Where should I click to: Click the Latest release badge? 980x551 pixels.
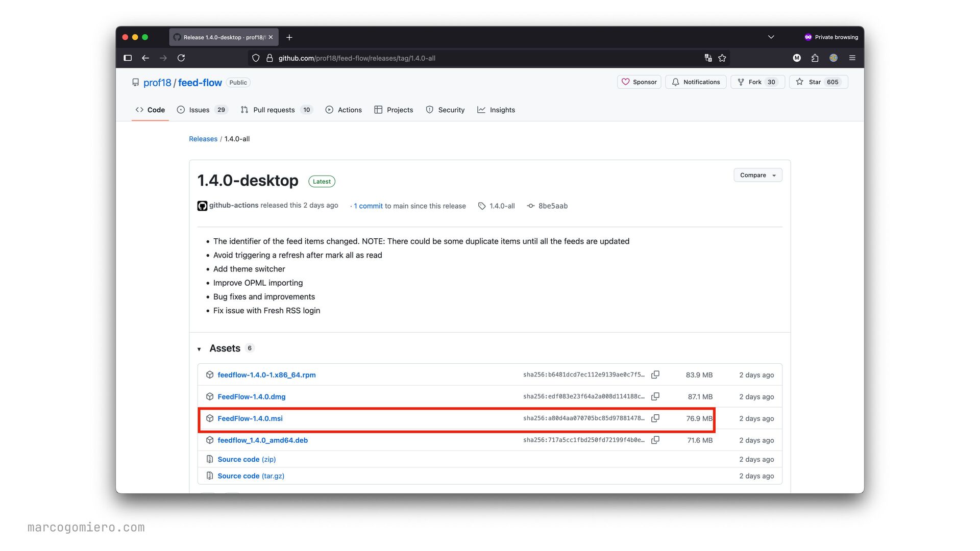tap(322, 182)
